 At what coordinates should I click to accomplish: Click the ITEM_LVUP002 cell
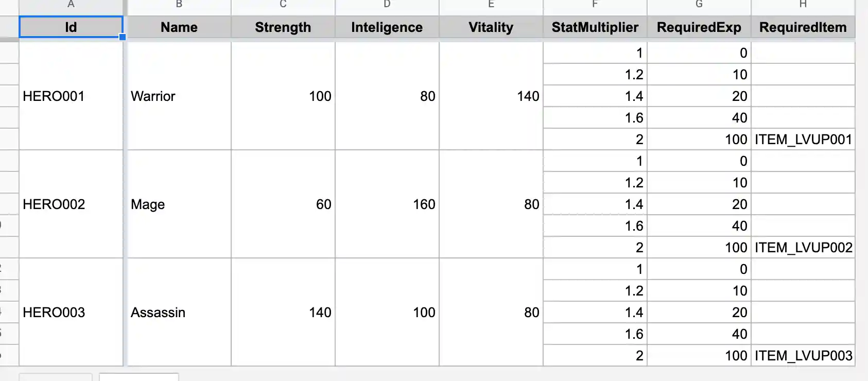(803, 247)
